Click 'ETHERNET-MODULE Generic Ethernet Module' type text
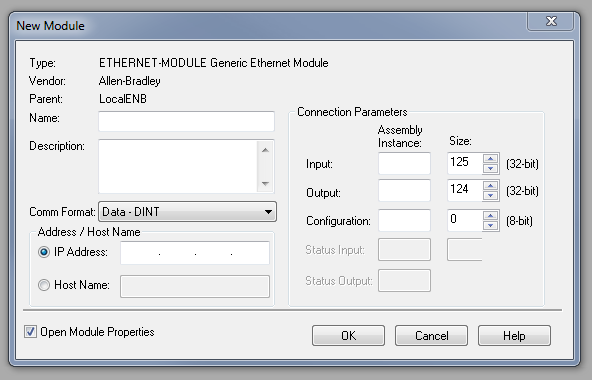The width and height of the screenshot is (592, 380). 214,63
